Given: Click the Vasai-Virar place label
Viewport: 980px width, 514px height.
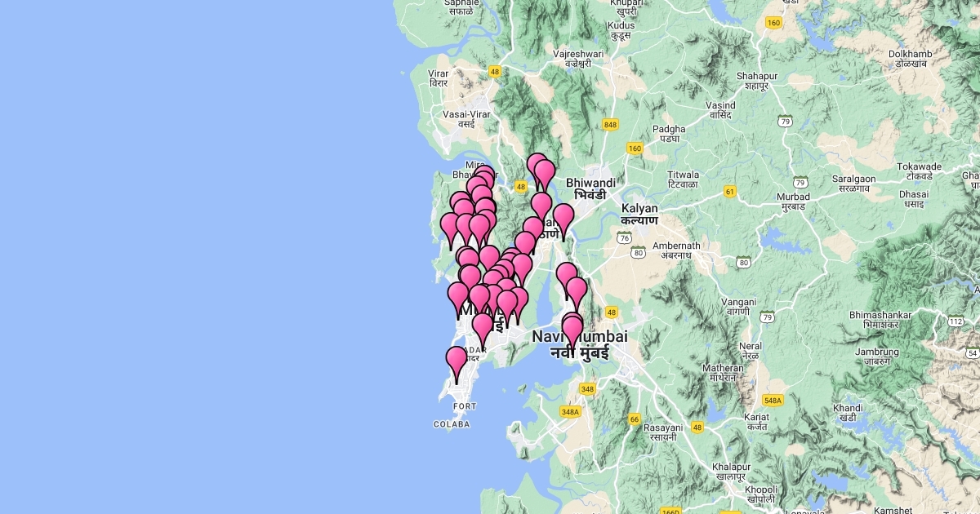Looking at the screenshot, I should [466, 119].
